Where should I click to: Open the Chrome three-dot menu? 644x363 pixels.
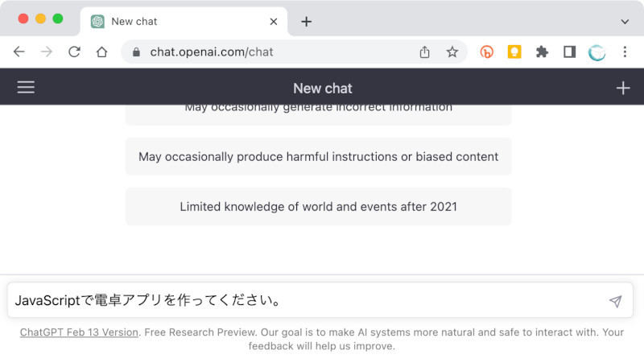tap(625, 52)
